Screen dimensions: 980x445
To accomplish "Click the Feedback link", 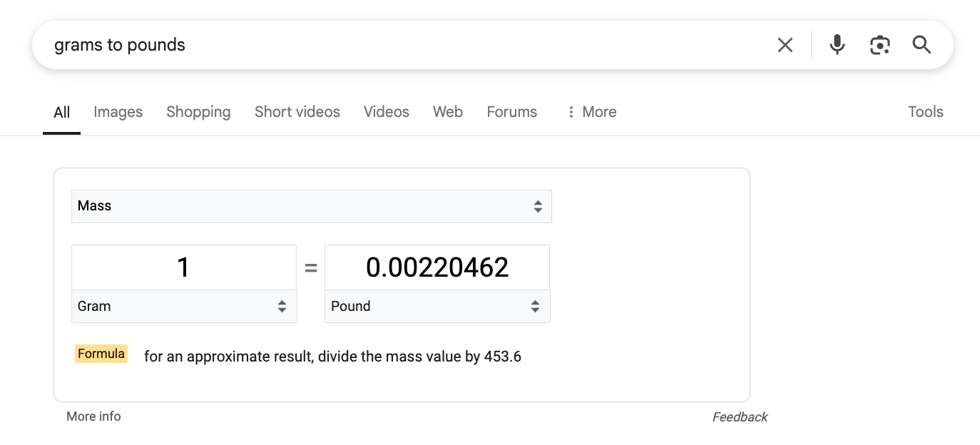I will point(740,417).
